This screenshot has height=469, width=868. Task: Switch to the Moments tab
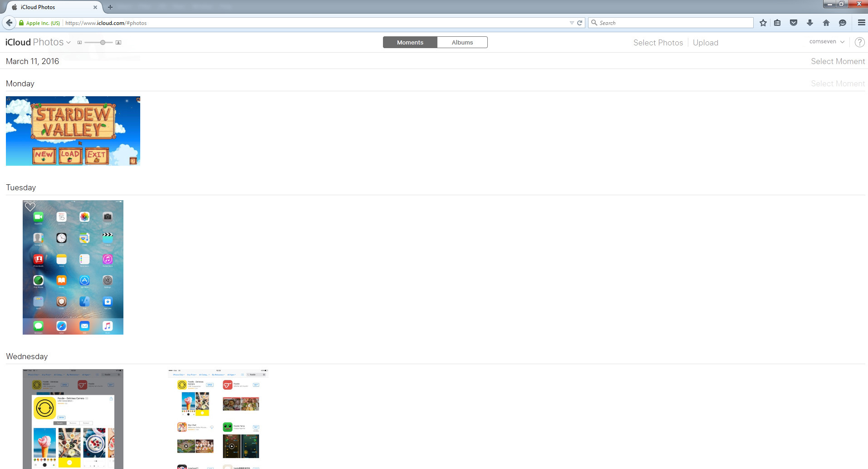tap(410, 42)
